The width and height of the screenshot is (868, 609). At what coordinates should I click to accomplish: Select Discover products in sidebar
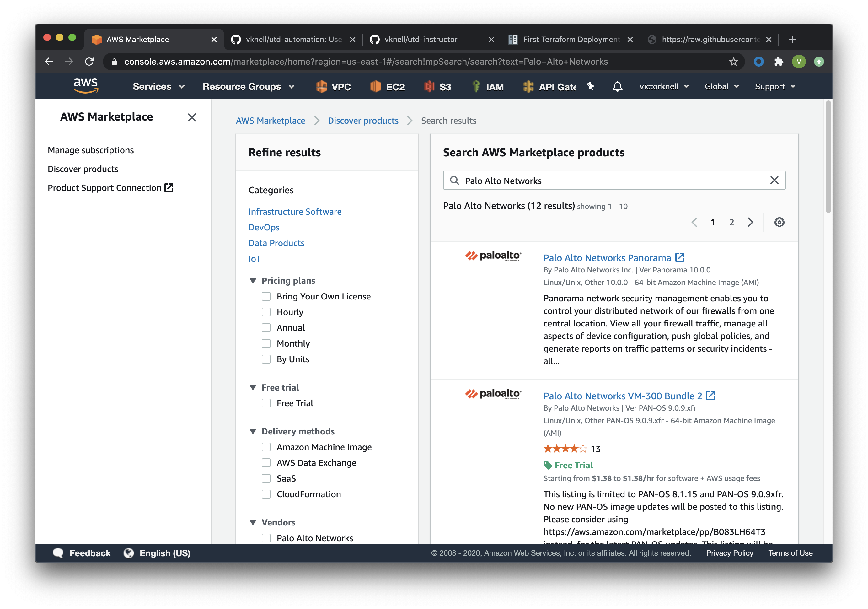click(x=83, y=169)
